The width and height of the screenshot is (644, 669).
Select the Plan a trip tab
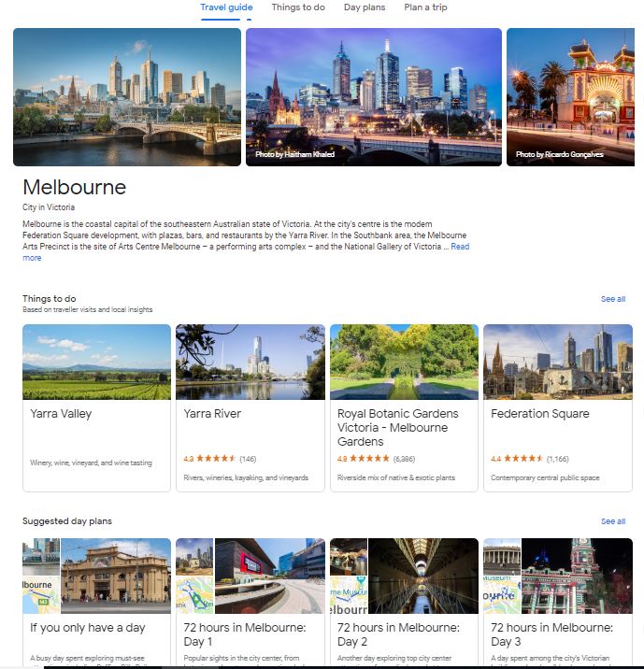(x=425, y=7)
